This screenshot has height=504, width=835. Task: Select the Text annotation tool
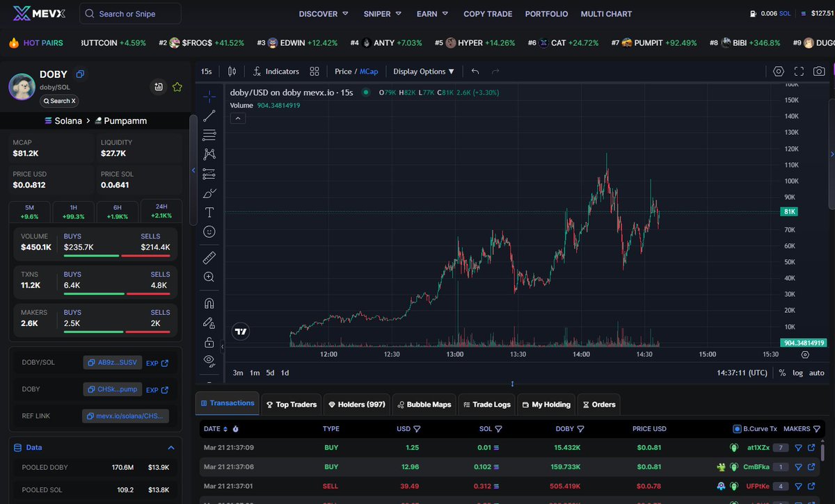(x=209, y=212)
